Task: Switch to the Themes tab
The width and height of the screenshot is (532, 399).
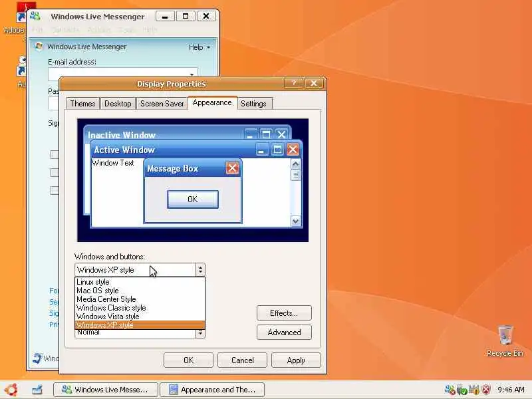Action: 82,104
